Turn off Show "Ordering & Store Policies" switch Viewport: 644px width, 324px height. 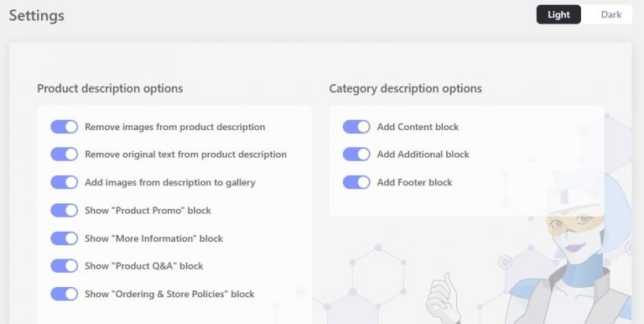coord(64,294)
